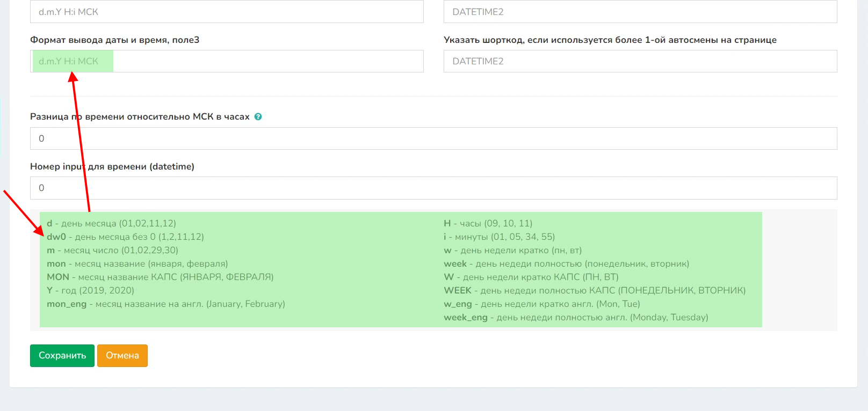Click the uppercase MON month name entry

(160, 277)
